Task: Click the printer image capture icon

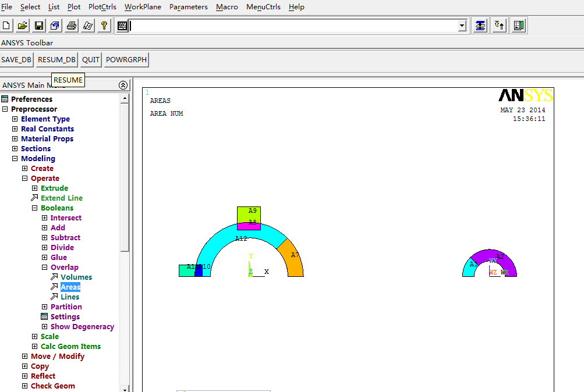Action: point(71,26)
